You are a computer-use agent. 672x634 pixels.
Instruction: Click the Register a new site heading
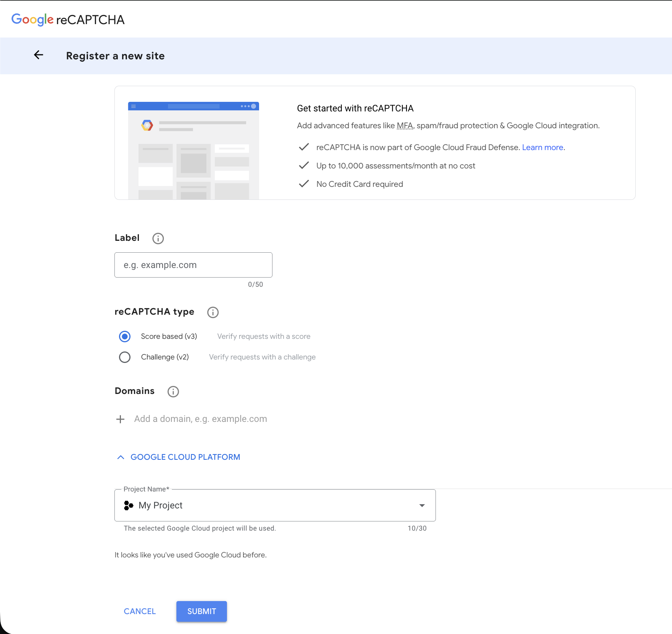(x=115, y=56)
